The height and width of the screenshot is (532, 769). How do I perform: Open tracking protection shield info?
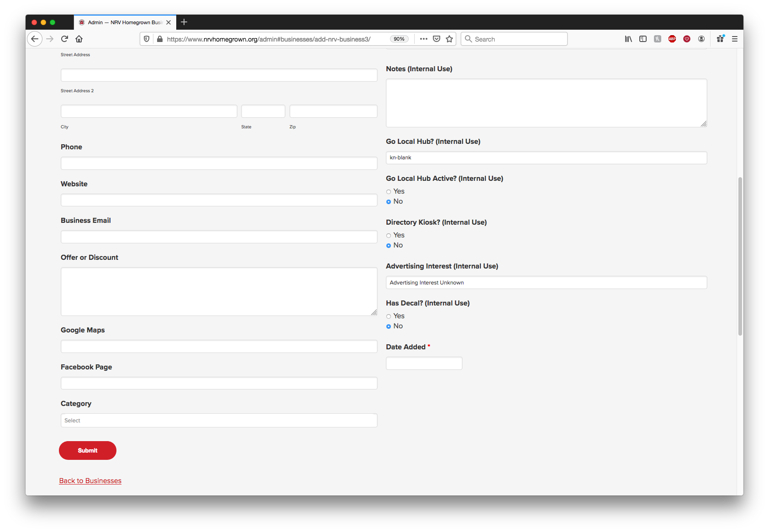click(x=147, y=39)
